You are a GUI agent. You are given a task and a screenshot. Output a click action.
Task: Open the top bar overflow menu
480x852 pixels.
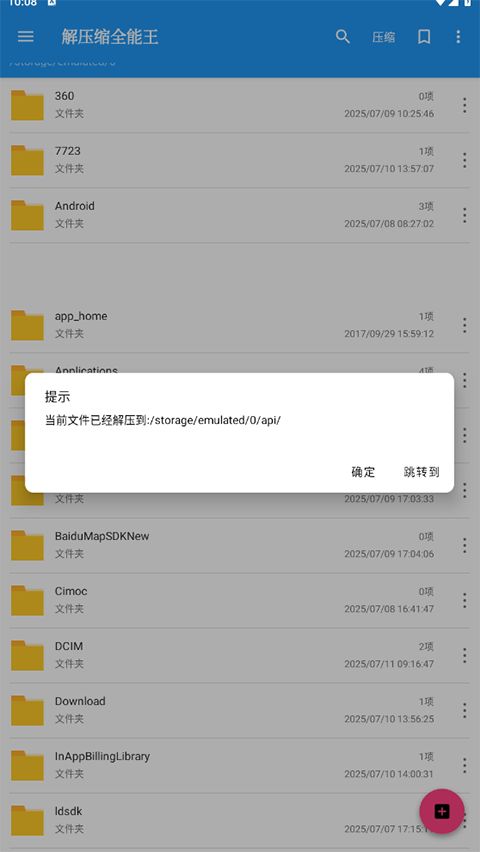coord(458,36)
